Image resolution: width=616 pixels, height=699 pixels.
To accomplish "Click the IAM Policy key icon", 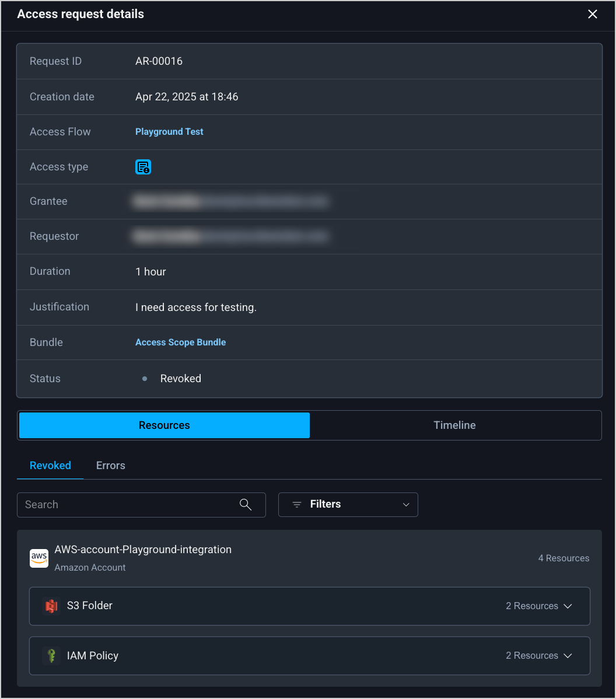I will pyautogui.click(x=51, y=656).
